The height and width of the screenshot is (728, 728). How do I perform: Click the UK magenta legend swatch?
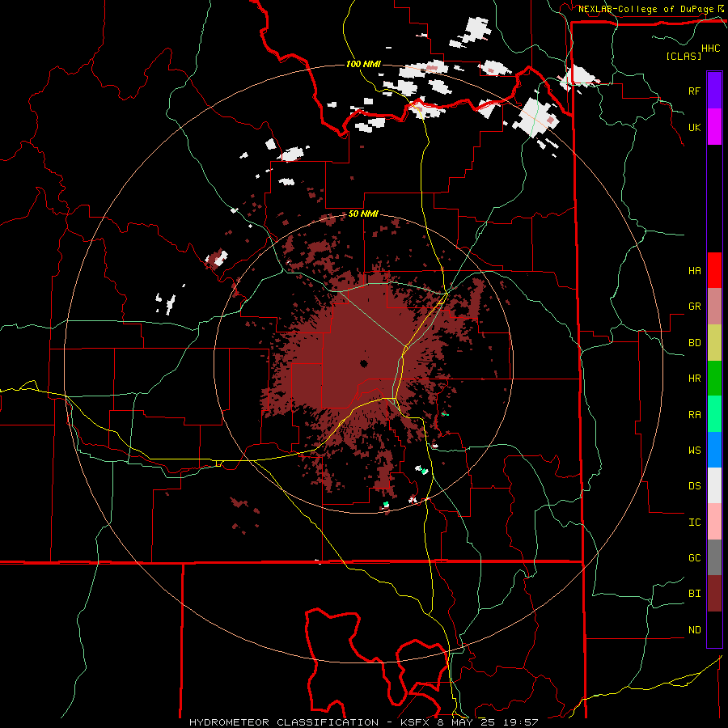[714, 127]
